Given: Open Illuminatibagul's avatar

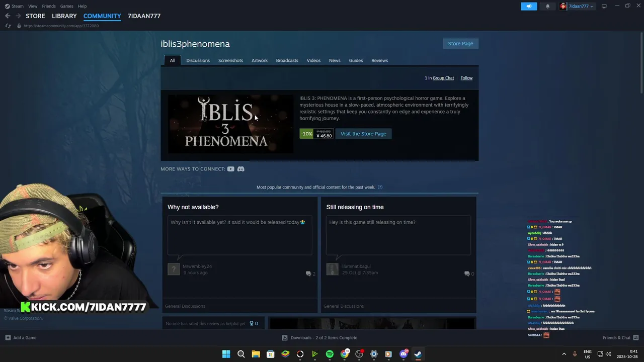Looking at the screenshot, I should (x=332, y=269).
